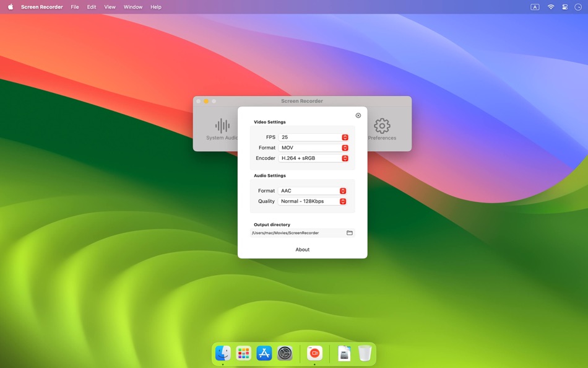Open the Help menu
The width and height of the screenshot is (588, 368).
pyautogui.click(x=156, y=7)
